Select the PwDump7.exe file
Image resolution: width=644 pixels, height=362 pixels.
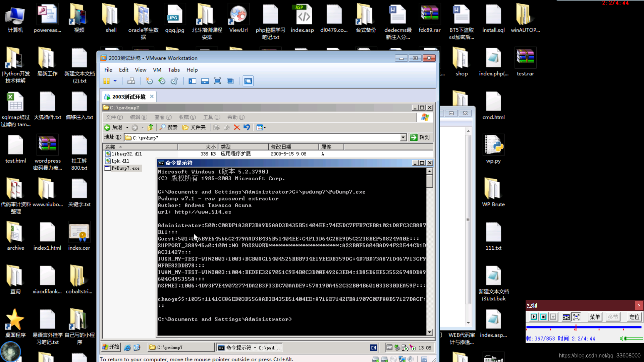[x=123, y=168]
